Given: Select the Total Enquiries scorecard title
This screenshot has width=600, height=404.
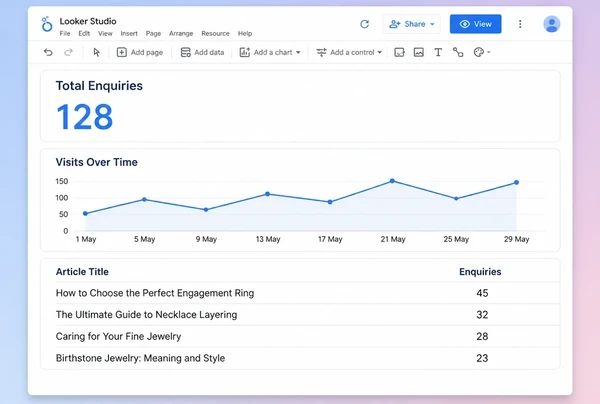Looking at the screenshot, I should click(99, 86).
